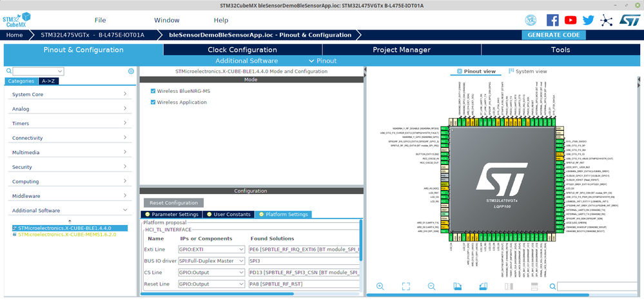
Task: Click the search magnifier in categories panel
Action: (9, 71)
